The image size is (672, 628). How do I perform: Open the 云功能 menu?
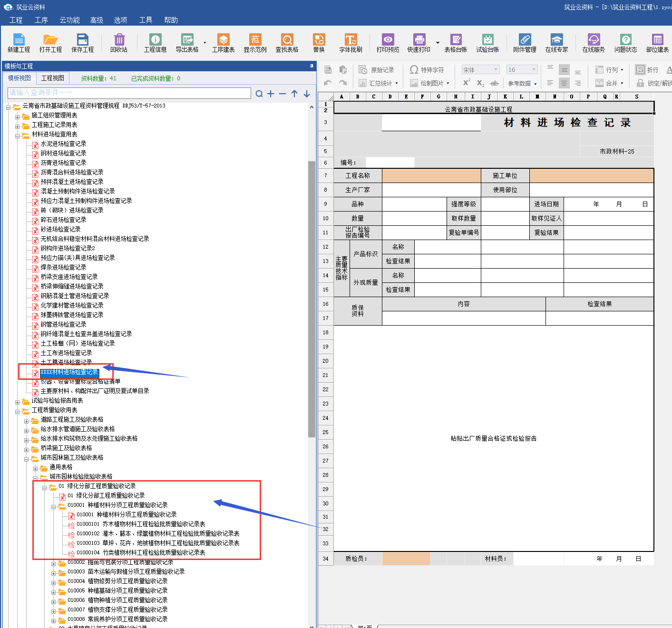pyautogui.click(x=69, y=20)
